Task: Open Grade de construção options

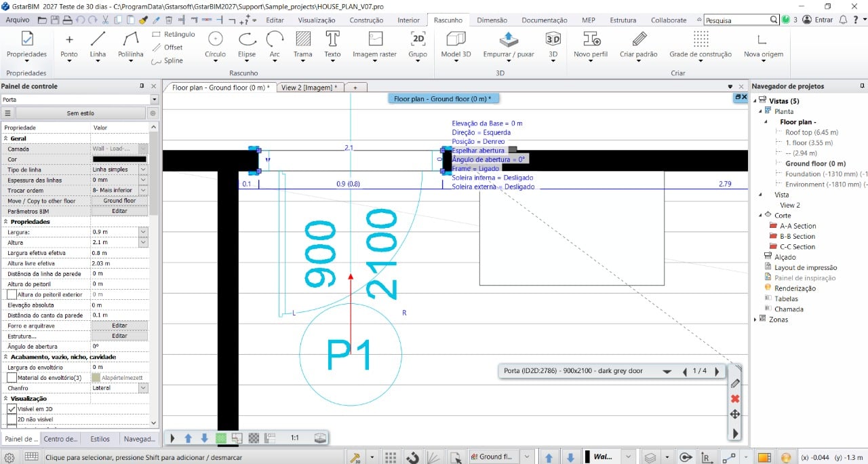Action: (701, 46)
